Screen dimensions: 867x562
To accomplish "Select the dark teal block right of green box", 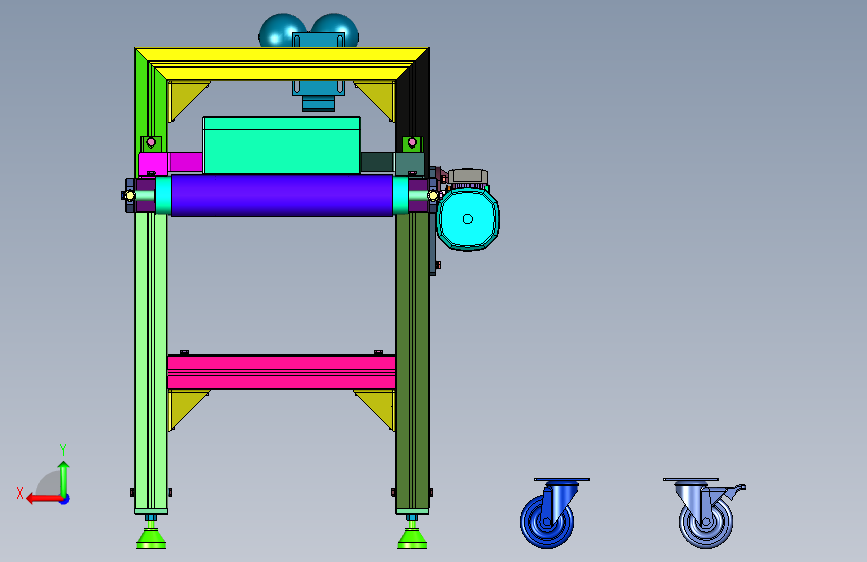I will pyautogui.click(x=392, y=164).
